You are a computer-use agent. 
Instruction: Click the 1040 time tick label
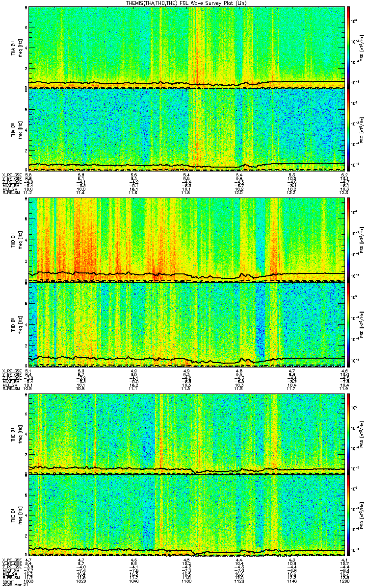133,581
